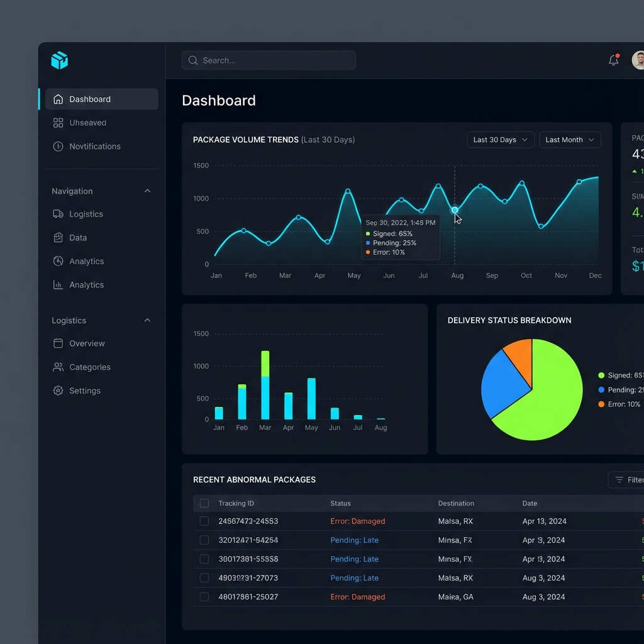Viewport: 644px width, 644px height.
Task: Check the box for tracking 24567472-24553
Action: tap(204, 521)
